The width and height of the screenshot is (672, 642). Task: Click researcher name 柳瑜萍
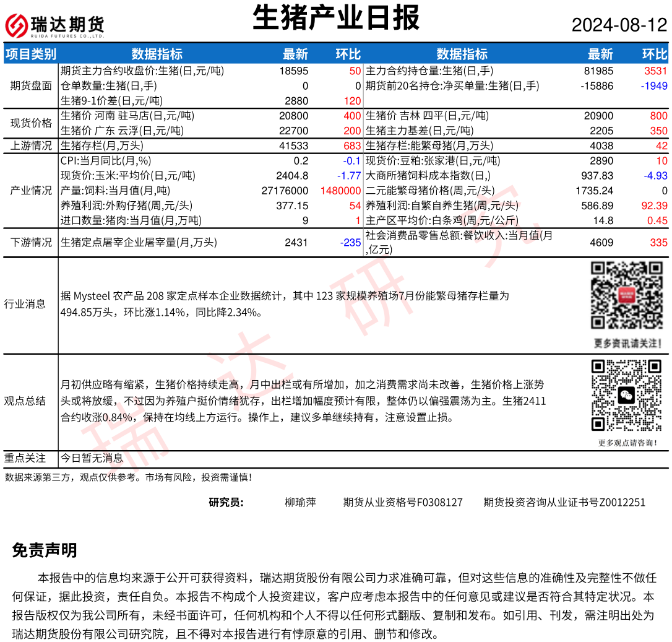coord(300,502)
